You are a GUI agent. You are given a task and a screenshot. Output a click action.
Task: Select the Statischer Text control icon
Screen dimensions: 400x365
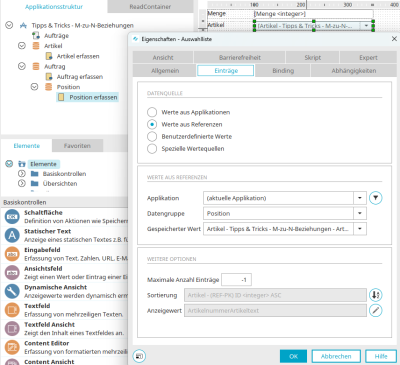(x=12, y=235)
